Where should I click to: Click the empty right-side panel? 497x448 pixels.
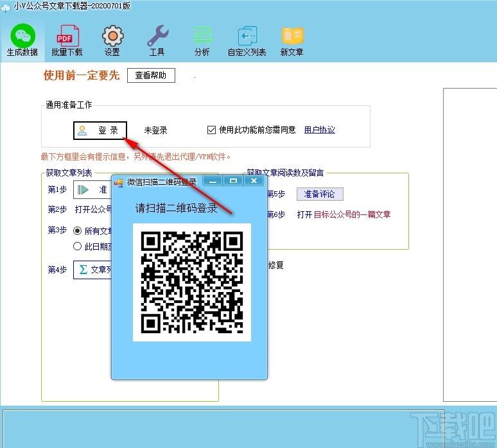coord(470,245)
